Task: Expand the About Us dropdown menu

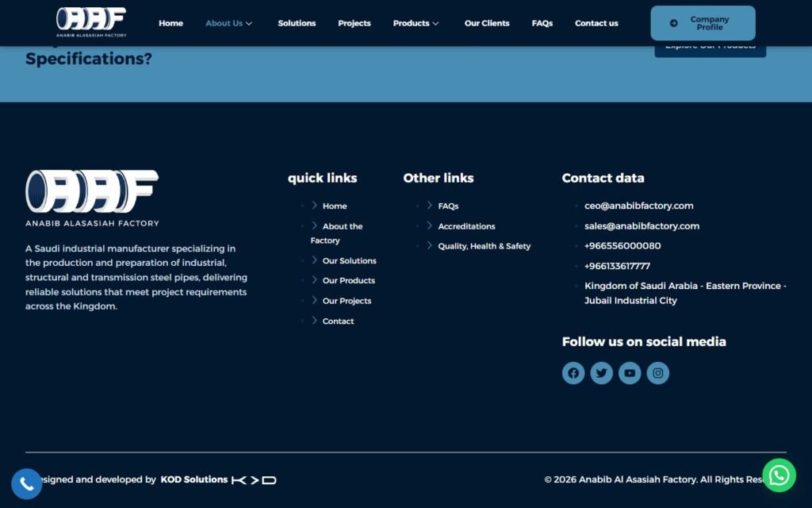Action: 228,23
